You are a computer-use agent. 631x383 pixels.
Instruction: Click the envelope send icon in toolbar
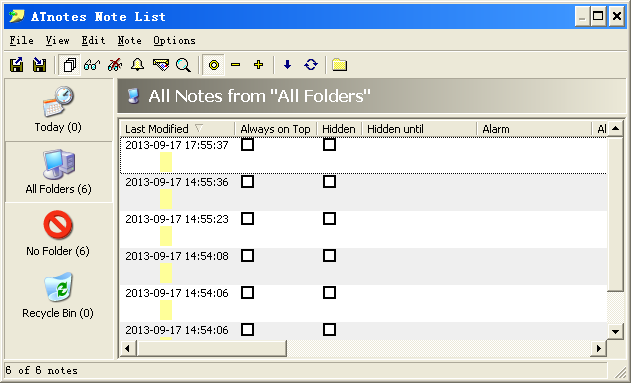coord(161,65)
